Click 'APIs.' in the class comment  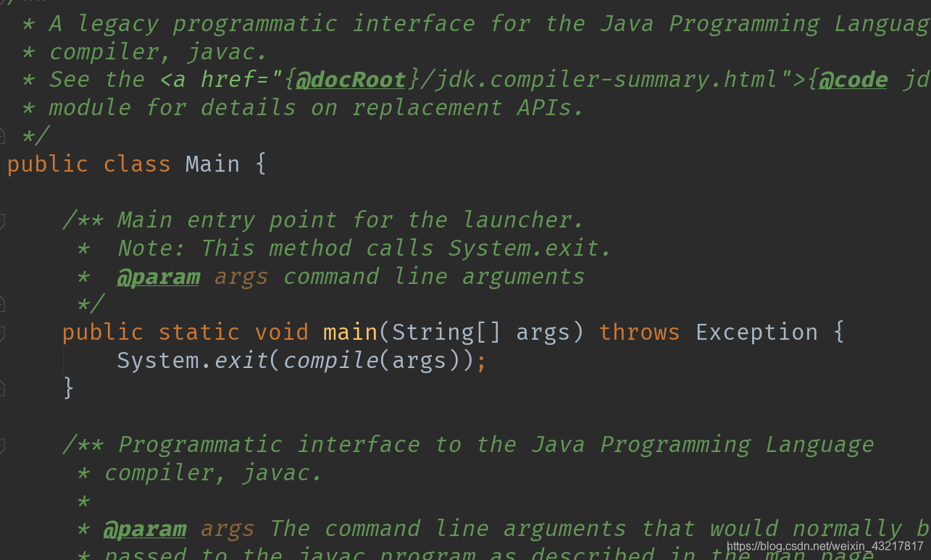click(551, 107)
